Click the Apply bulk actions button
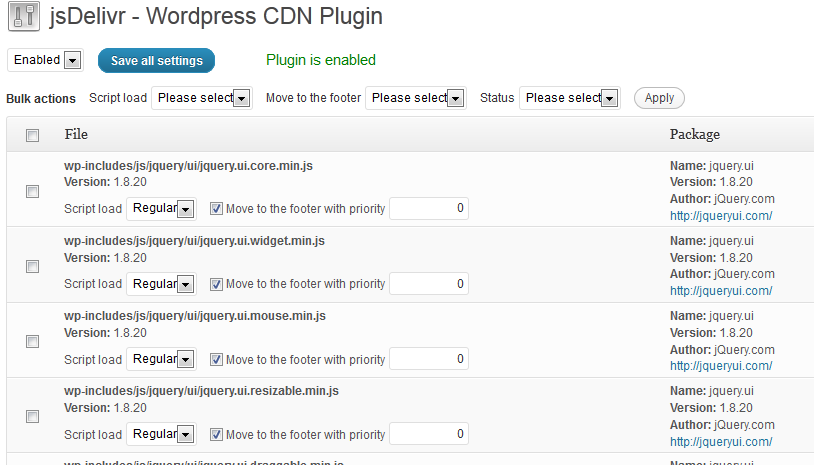Screen dimensions: 814x465 coord(659,98)
